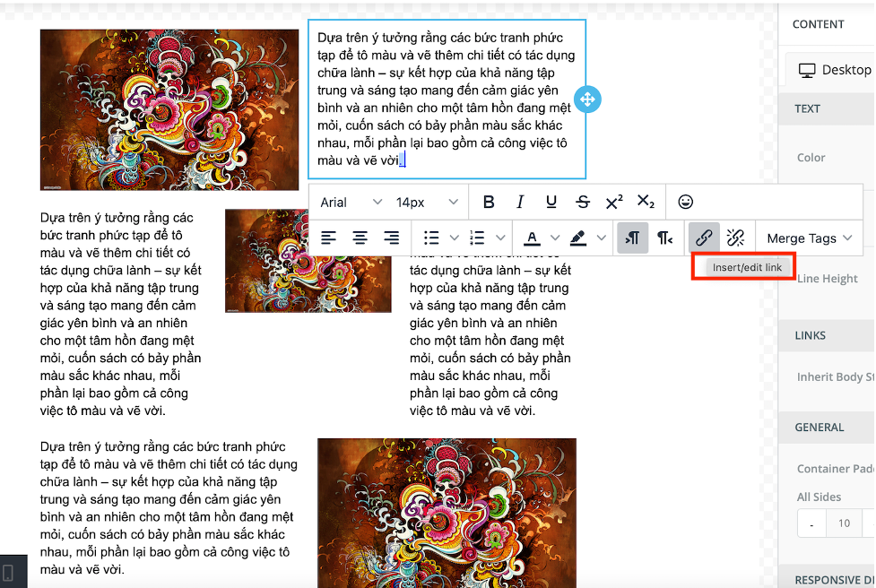Align text left
876x588 pixels.
click(328, 238)
